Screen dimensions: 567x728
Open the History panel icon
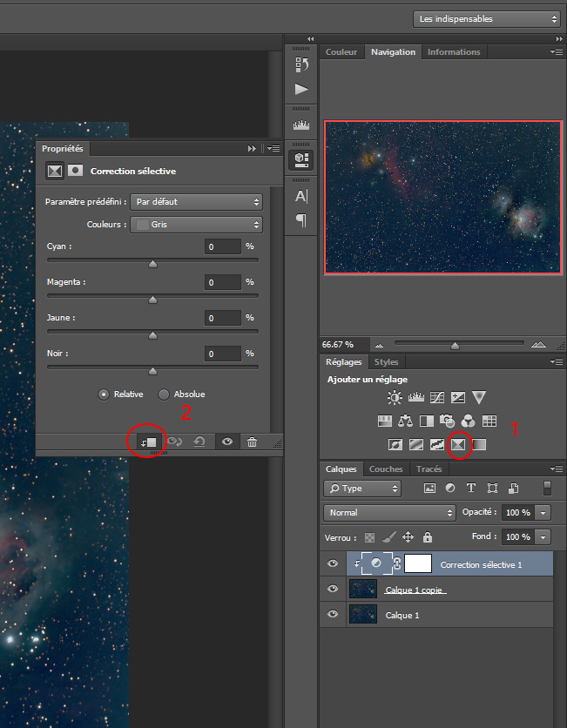point(301,64)
